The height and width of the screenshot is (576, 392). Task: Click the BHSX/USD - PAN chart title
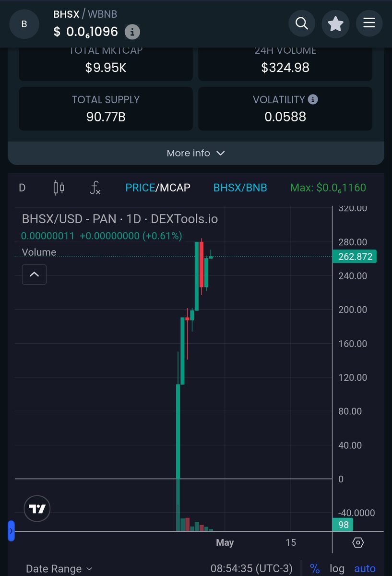[119, 219]
